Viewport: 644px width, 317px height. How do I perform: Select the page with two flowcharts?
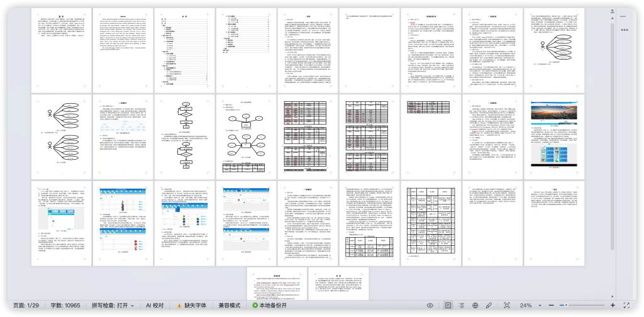pos(184,136)
